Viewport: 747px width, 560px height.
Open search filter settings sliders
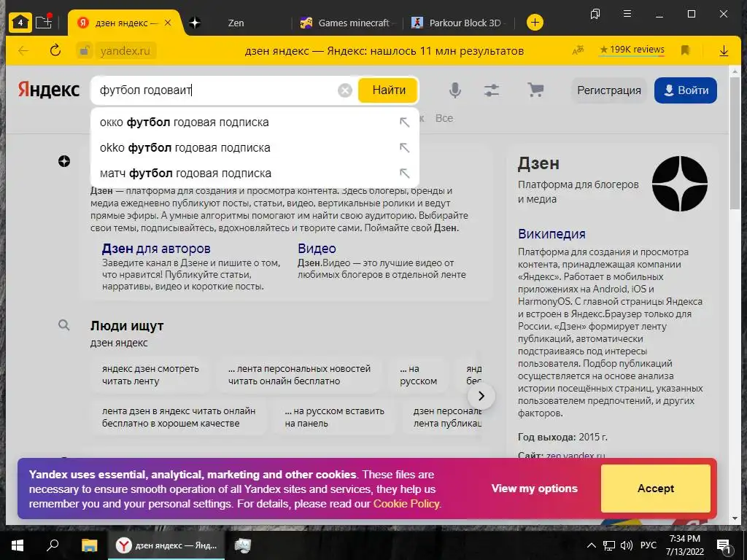click(x=492, y=90)
